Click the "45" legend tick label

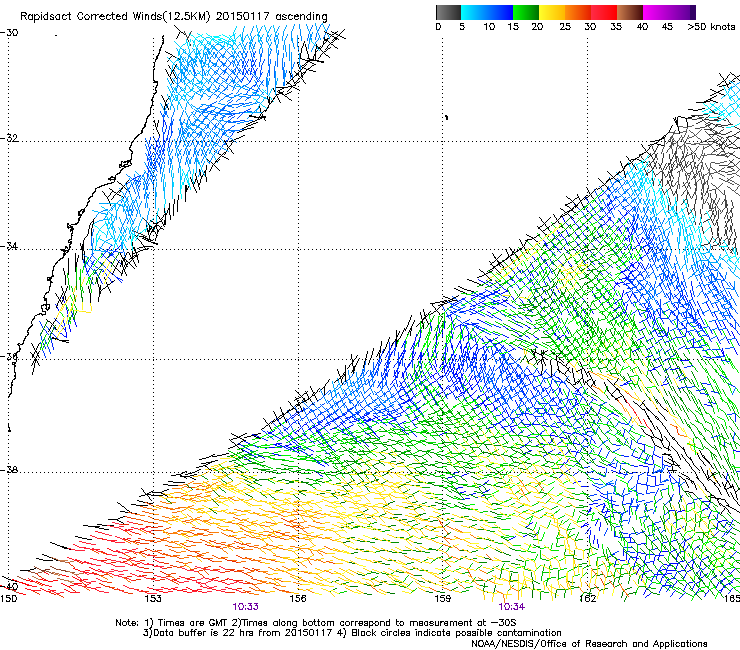coord(667,27)
